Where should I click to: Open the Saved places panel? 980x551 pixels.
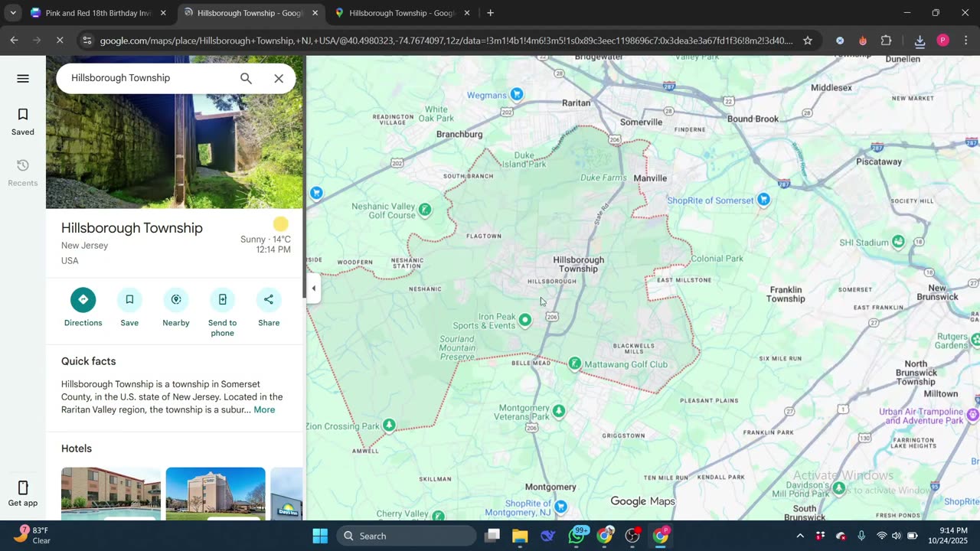point(23,122)
